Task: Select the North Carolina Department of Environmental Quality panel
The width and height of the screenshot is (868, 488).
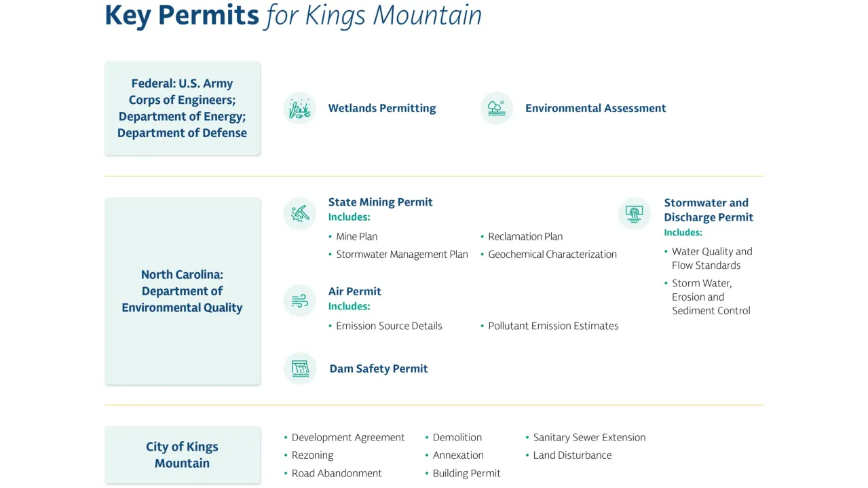Action: [182, 290]
